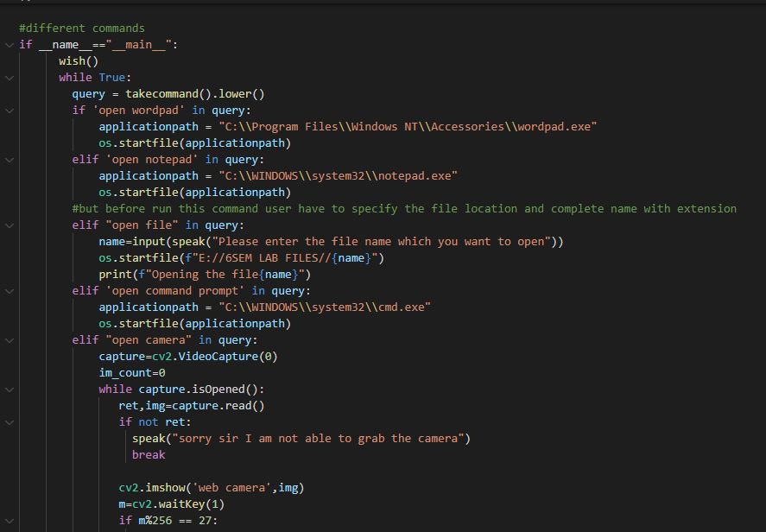This screenshot has width=766, height=532.
Task: Collapse the 'open wordpad' if block
Action: (9, 111)
